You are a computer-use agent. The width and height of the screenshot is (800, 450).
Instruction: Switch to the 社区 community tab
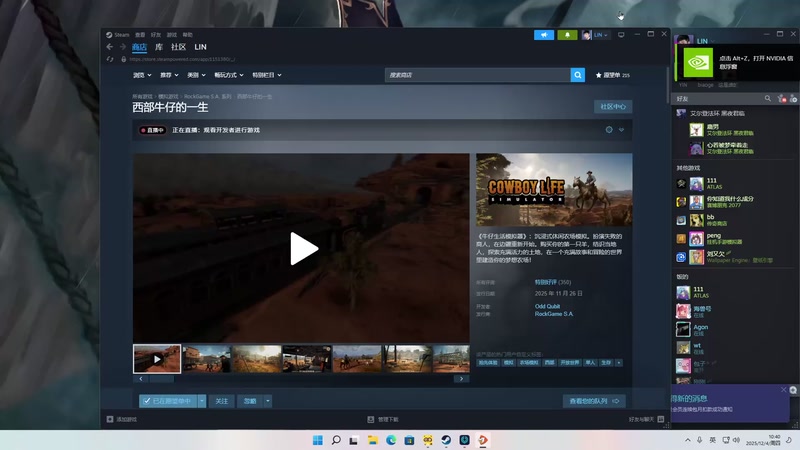click(x=179, y=47)
